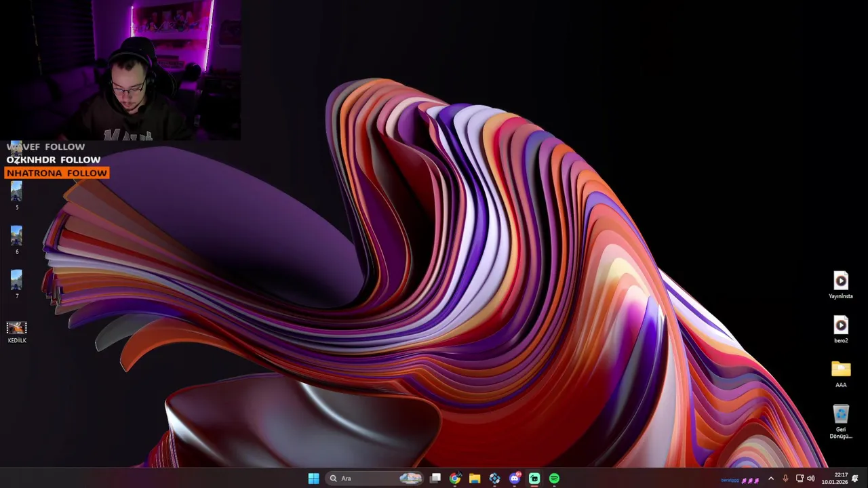The image size is (868, 488).
Task: Select the desktop video file named 7
Action: click(x=16, y=285)
